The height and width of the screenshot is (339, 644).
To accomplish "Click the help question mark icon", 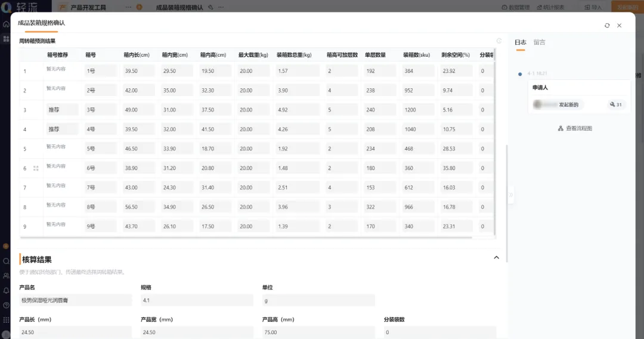I will (6, 306).
